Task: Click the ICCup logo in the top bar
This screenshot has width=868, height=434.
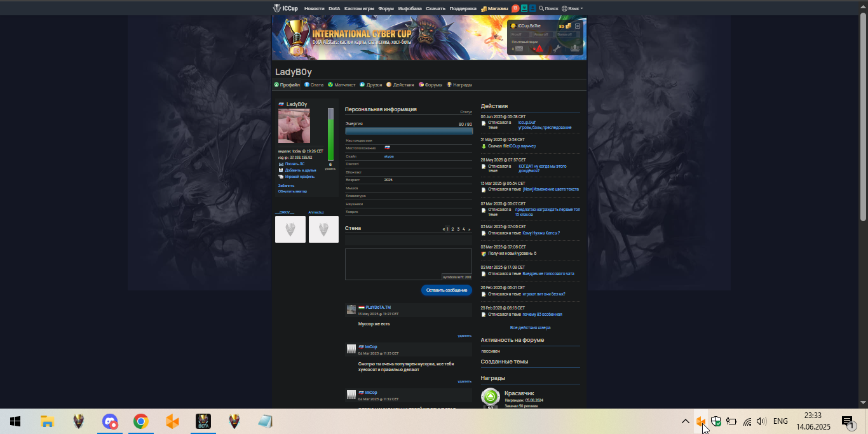Action: click(x=285, y=8)
